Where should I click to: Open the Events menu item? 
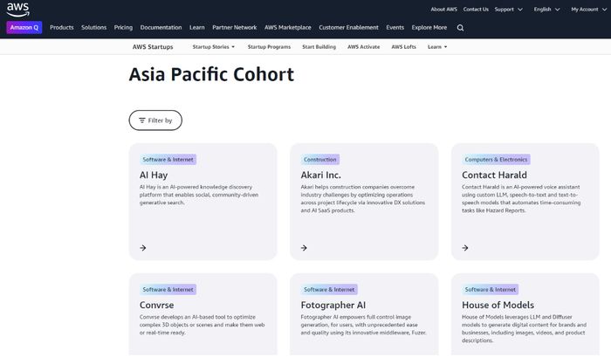coord(395,28)
